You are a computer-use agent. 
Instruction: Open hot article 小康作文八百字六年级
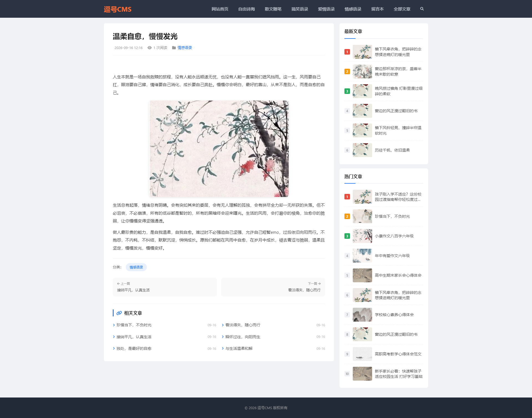(394, 236)
